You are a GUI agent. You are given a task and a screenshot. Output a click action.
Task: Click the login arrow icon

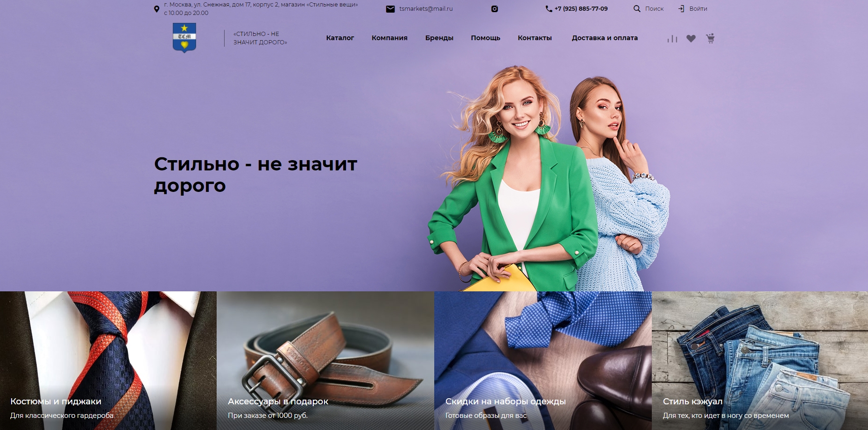(681, 9)
